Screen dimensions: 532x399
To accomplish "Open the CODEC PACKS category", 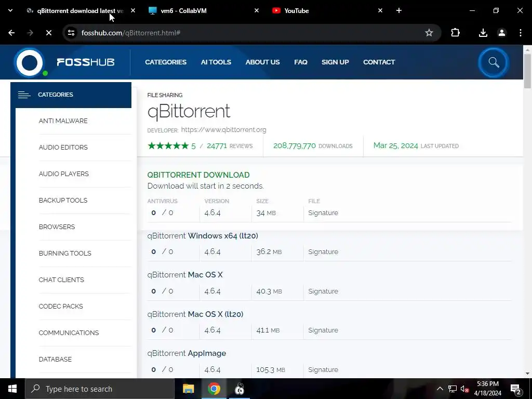I will (61, 306).
